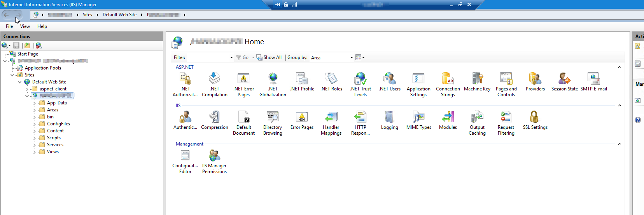Open the Help menu
This screenshot has height=215, width=644.
point(42,26)
